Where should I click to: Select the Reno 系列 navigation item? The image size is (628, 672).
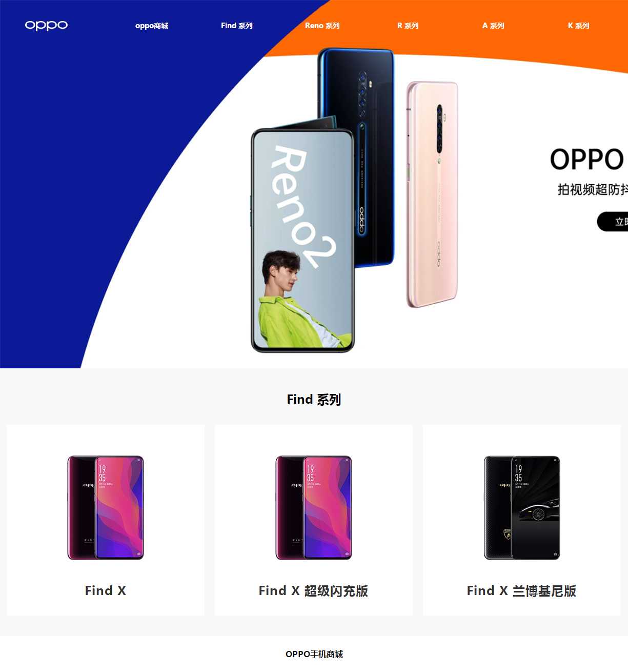coord(322,26)
